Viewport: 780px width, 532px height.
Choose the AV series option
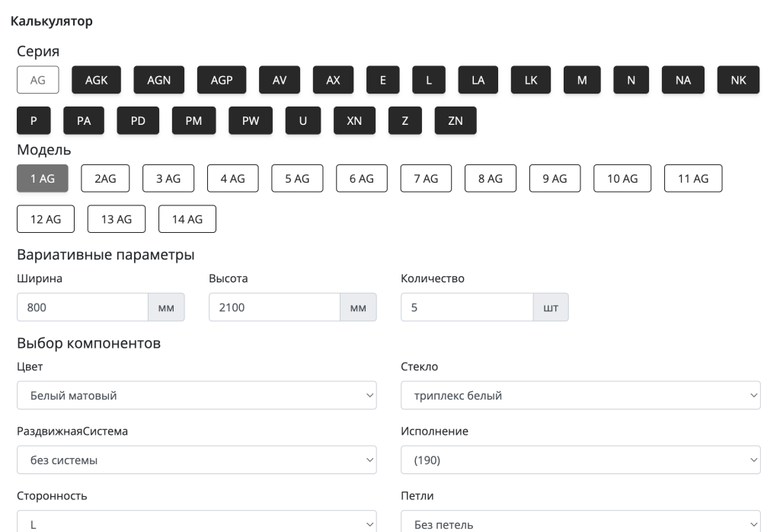pos(280,80)
